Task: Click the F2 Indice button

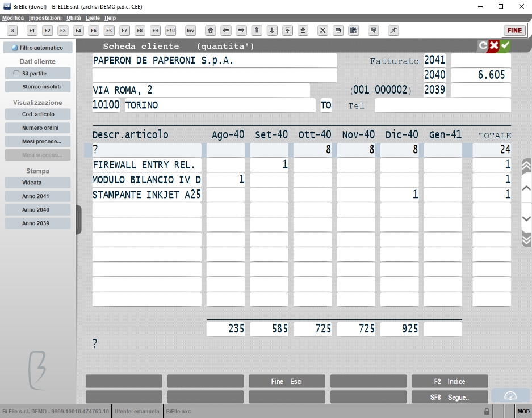Action: [450, 381]
